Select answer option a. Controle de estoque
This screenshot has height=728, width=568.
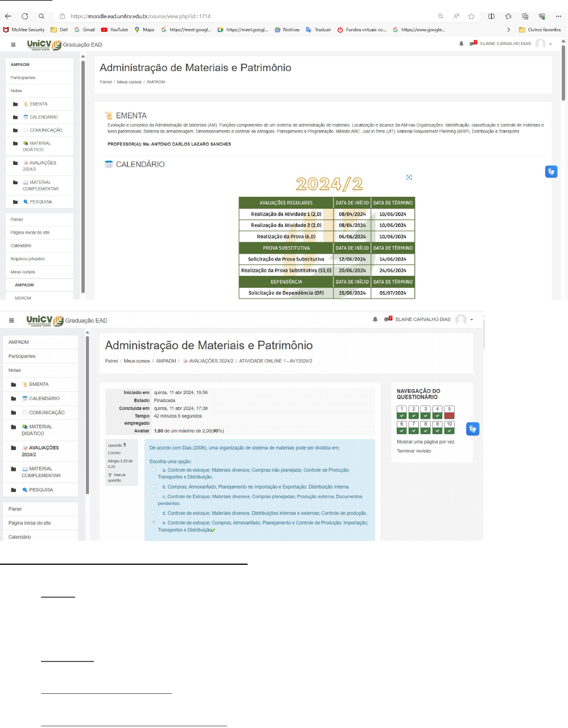(x=154, y=470)
